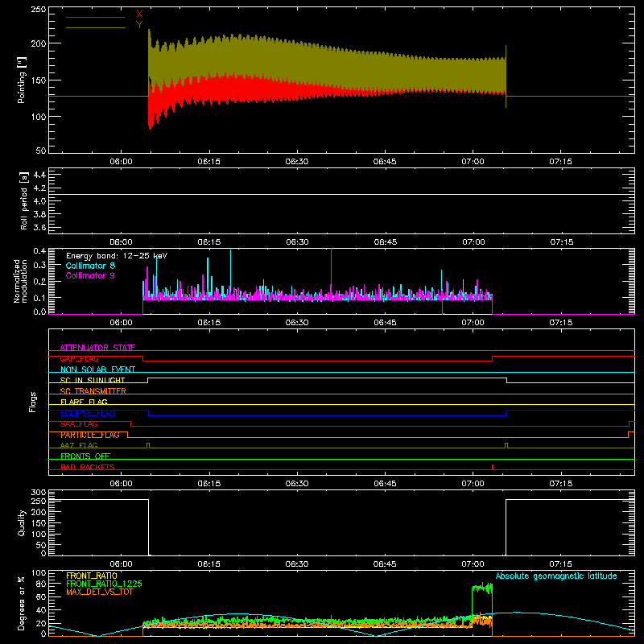Click the SAA_FLAG label
Screen dimensions: 644x644
(x=79, y=424)
